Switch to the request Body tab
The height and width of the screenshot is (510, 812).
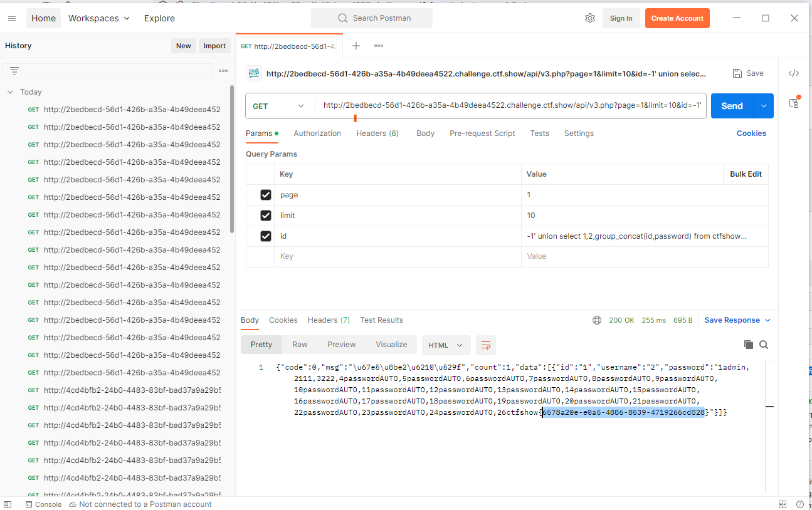[425, 133]
